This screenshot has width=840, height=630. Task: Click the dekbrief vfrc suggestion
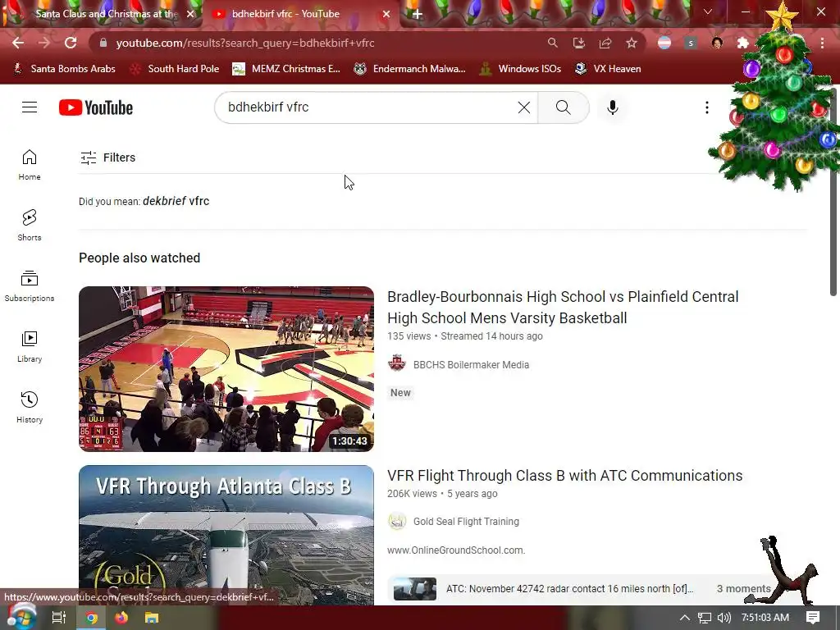(176, 202)
